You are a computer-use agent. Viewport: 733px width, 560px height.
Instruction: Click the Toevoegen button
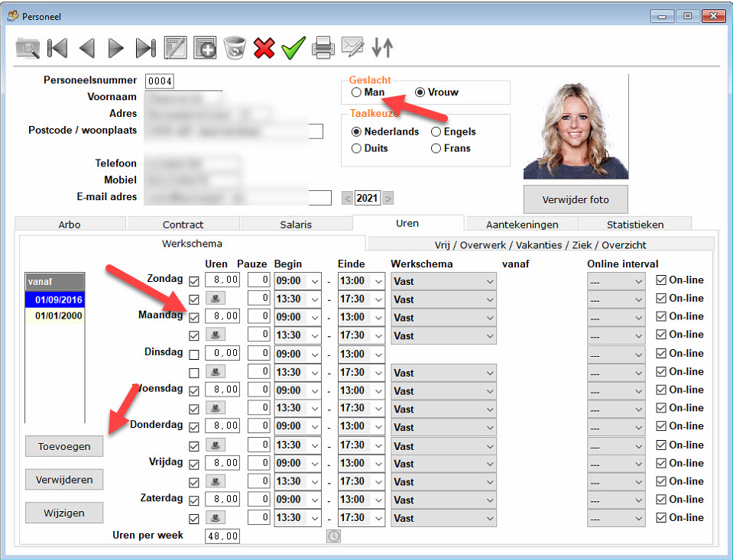point(64,446)
